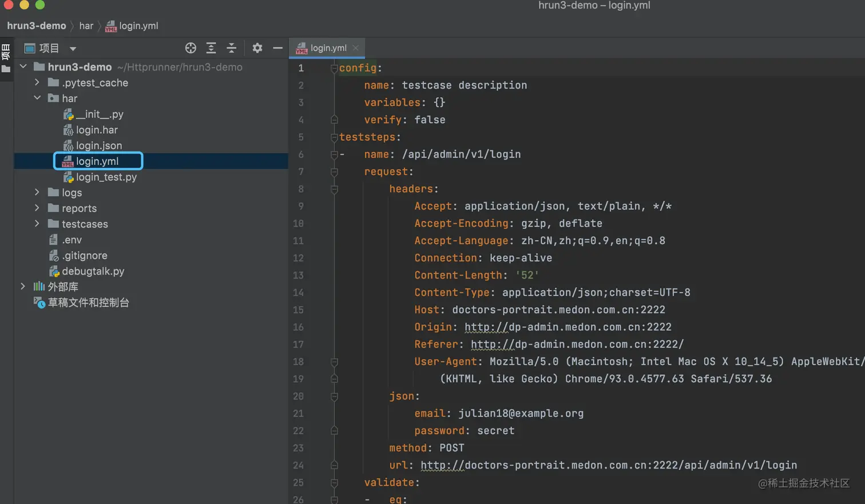Screen dimensions: 865x504
Task: Expand the reports folder
Action: (37, 208)
